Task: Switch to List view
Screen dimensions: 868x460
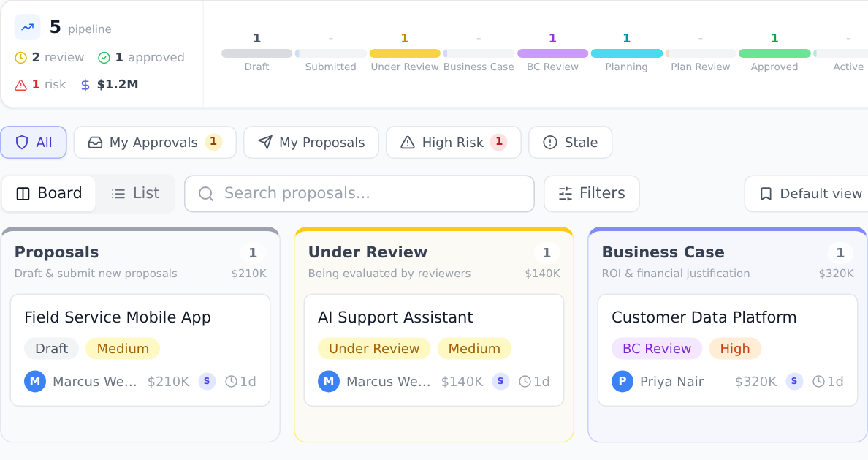Action: tap(135, 193)
